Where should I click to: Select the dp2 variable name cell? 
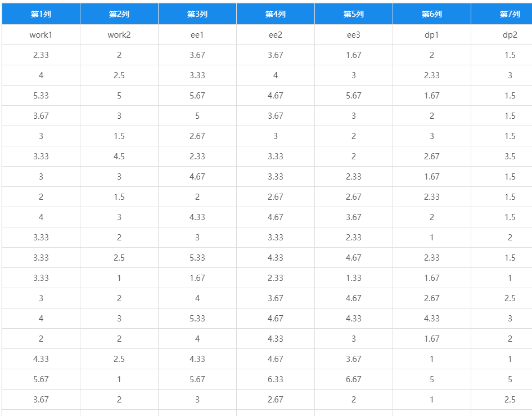coord(502,35)
